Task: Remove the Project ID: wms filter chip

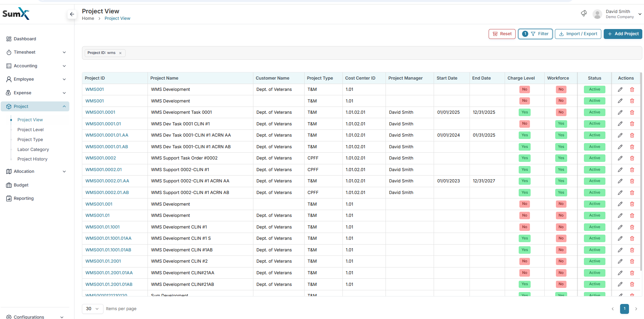Action: (x=120, y=53)
